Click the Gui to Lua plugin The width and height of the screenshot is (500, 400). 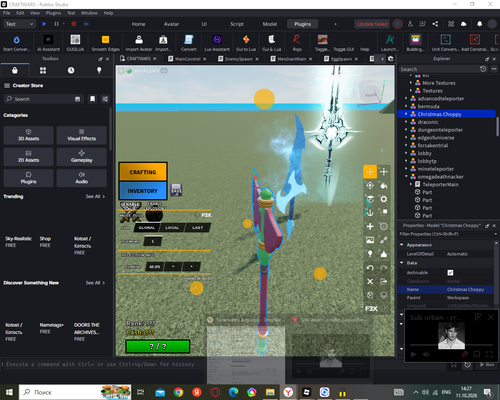[246, 43]
